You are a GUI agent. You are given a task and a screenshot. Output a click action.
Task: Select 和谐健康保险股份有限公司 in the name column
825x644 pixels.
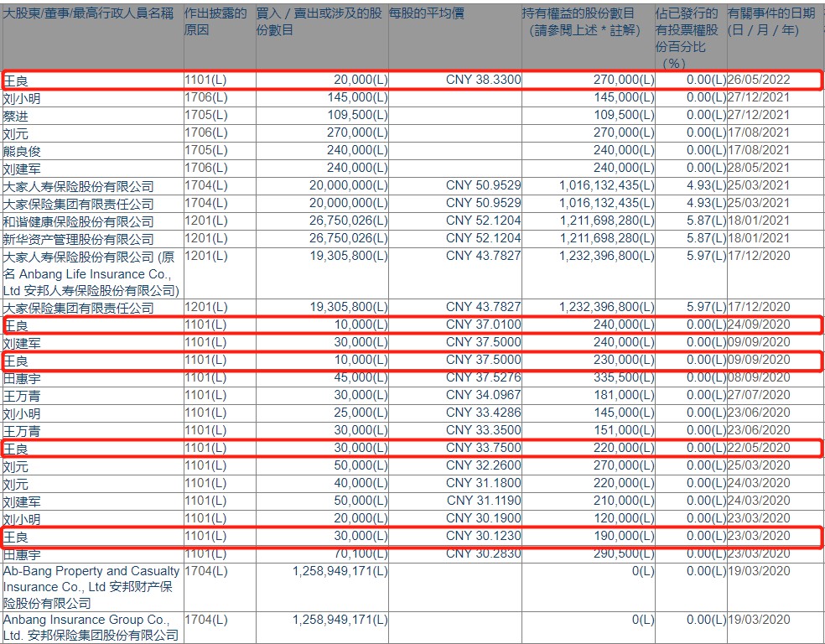pyautogui.click(x=79, y=221)
